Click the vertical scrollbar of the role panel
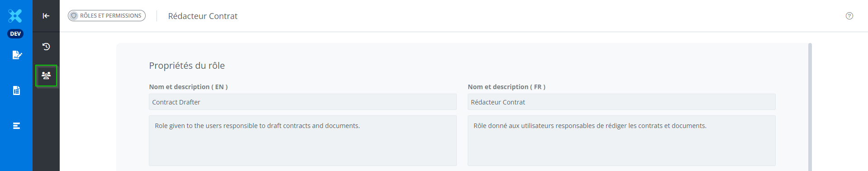 click(810, 107)
